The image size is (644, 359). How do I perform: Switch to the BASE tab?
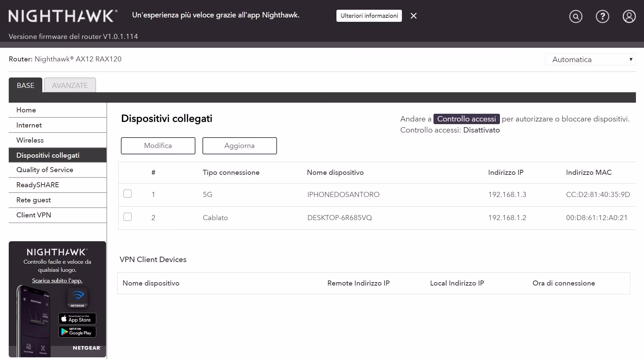(26, 85)
